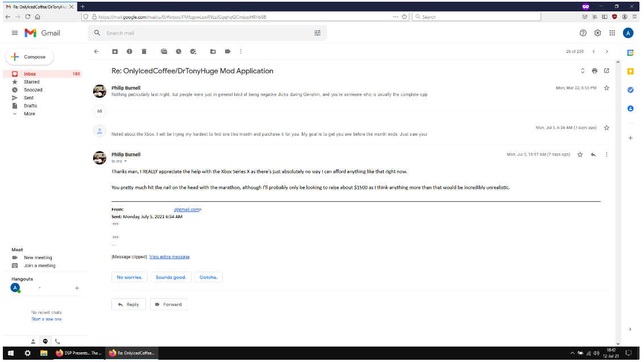644x362 pixels.
Task: Go back to inbox with arrow
Action: [x=97, y=51]
